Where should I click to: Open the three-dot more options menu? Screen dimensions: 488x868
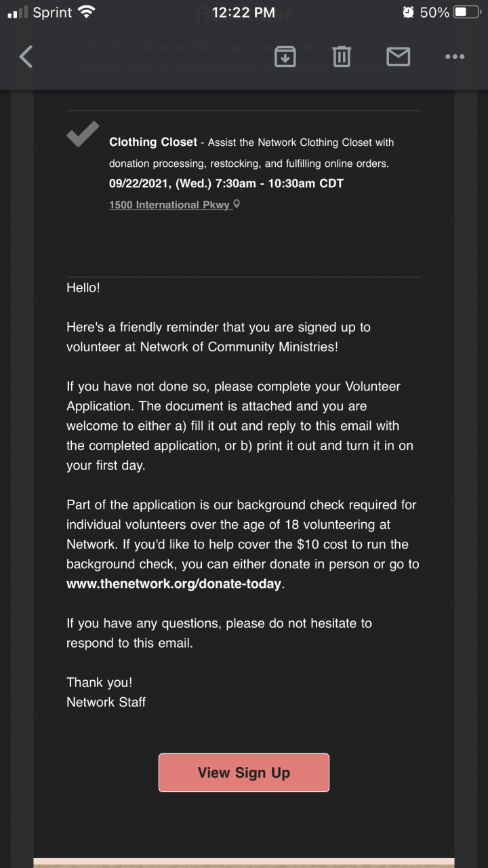point(455,56)
